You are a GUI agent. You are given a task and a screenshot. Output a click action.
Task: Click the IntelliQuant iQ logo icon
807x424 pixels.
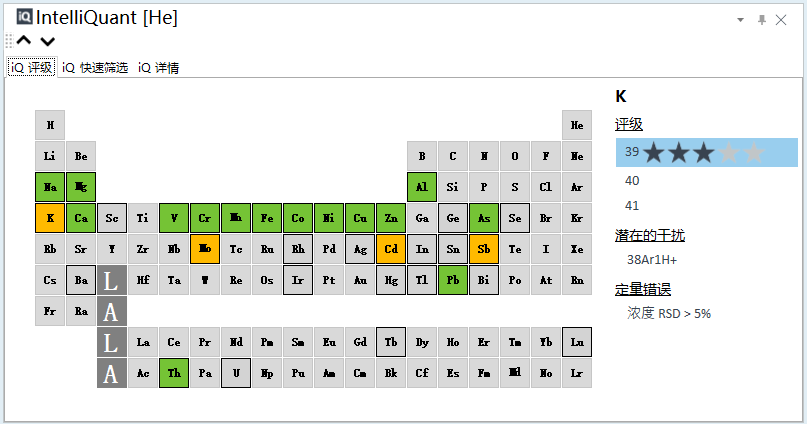pos(24,16)
